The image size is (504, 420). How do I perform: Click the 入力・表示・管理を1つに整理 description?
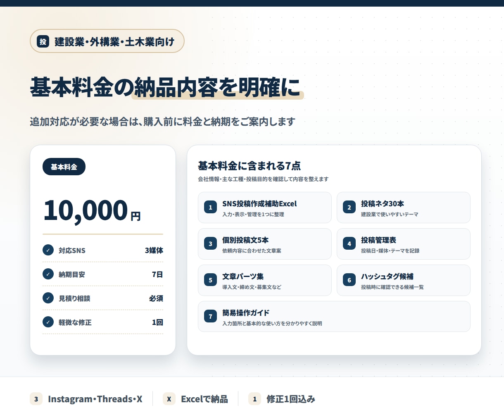(253, 215)
